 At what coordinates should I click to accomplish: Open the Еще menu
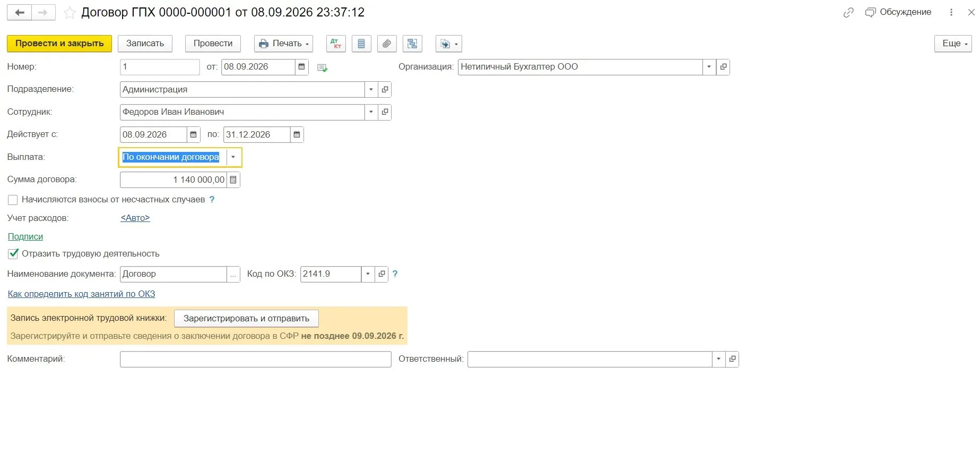point(953,44)
